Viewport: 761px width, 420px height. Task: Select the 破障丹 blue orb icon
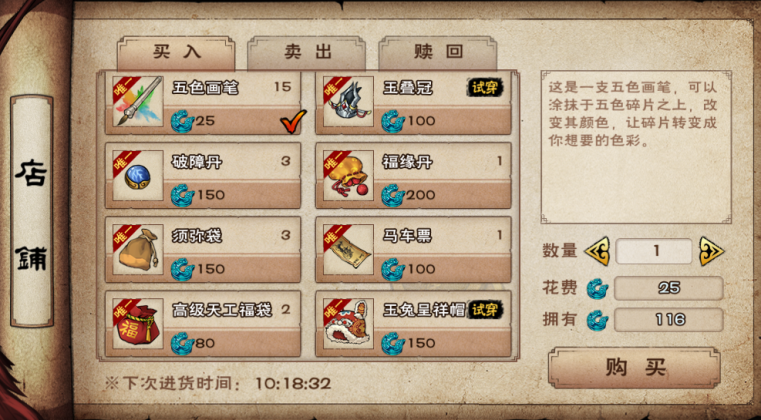[x=137, y=175]
